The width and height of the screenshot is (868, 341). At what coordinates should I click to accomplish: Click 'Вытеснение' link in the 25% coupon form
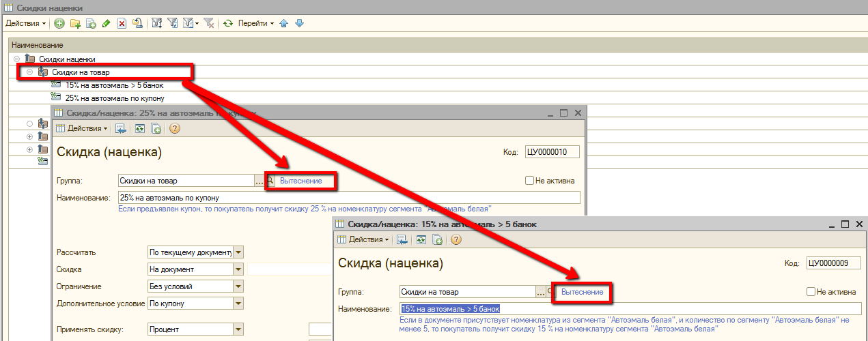pos(300,181)
